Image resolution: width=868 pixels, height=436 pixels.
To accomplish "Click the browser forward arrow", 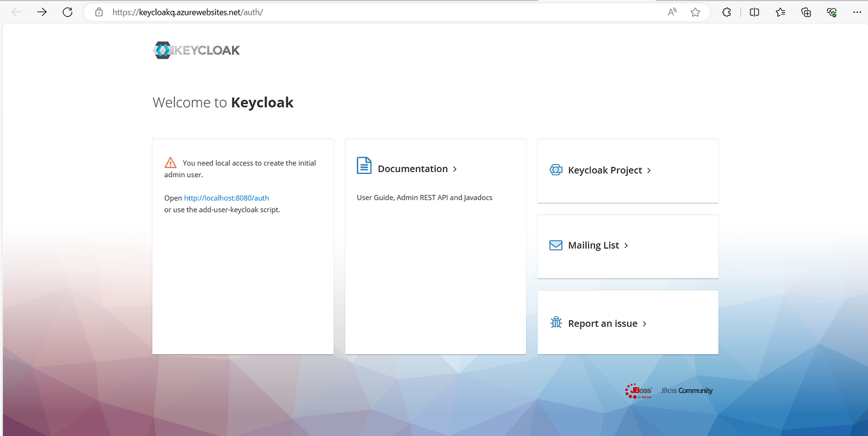I will click(x=42, y=12).
